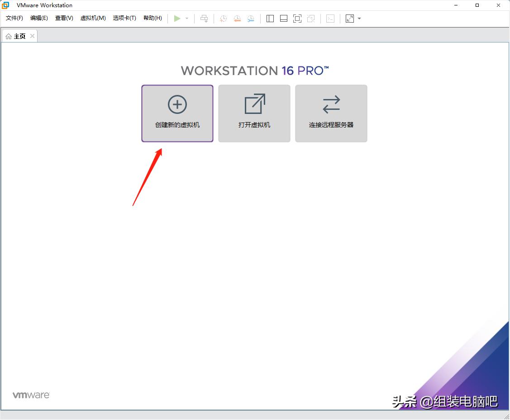The width and height of the screenshot is (510, 420).
Task: Open the snapshot manager icon
Action: (251, 19)
